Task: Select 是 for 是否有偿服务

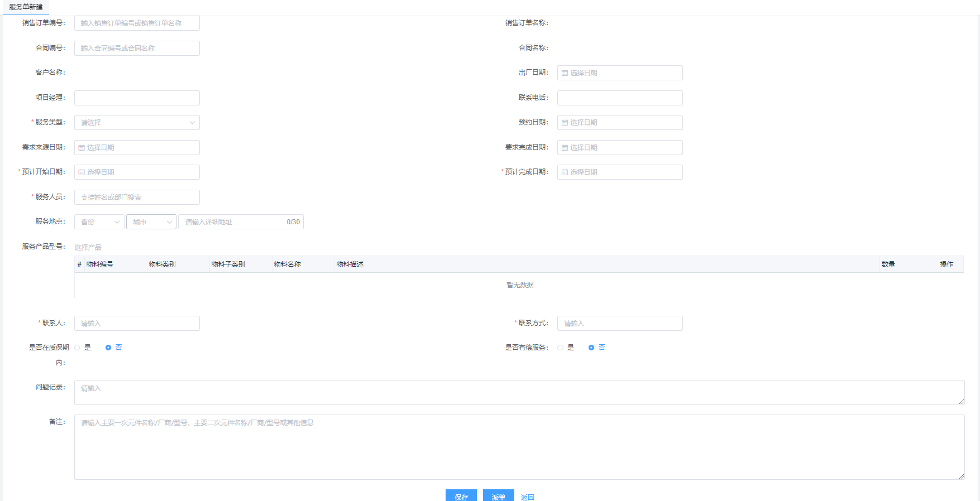Action: pyautogui.click(x=561, y=348)
